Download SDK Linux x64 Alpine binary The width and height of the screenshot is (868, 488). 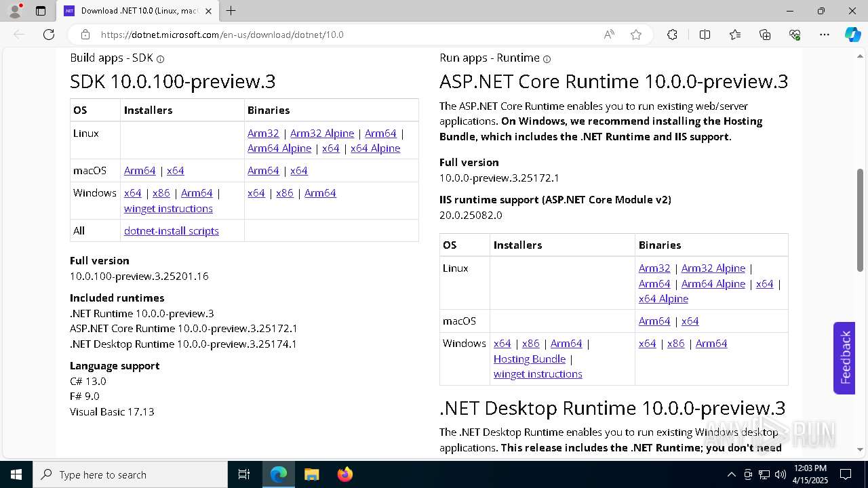375,148
